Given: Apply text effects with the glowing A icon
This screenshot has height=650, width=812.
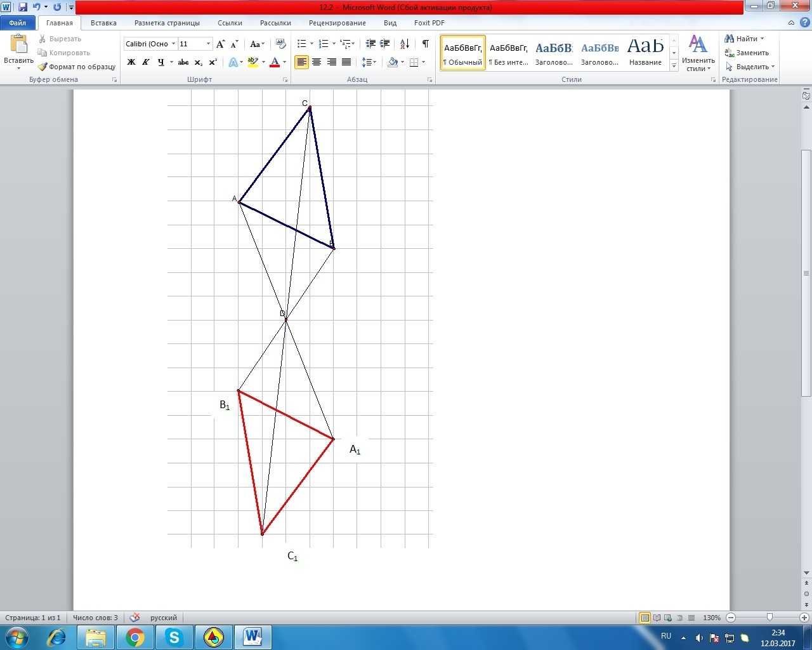Looking at the screenshot, I should pos(233,62).
